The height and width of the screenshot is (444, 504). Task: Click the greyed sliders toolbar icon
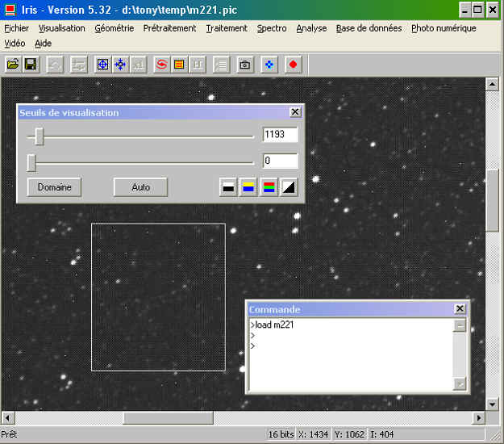point(79,65)
